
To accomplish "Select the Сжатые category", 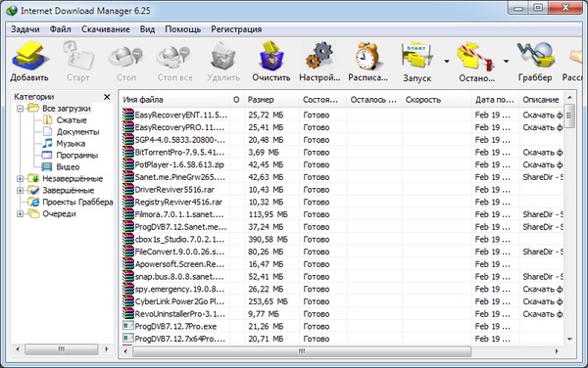I will [x=72, y=120].
